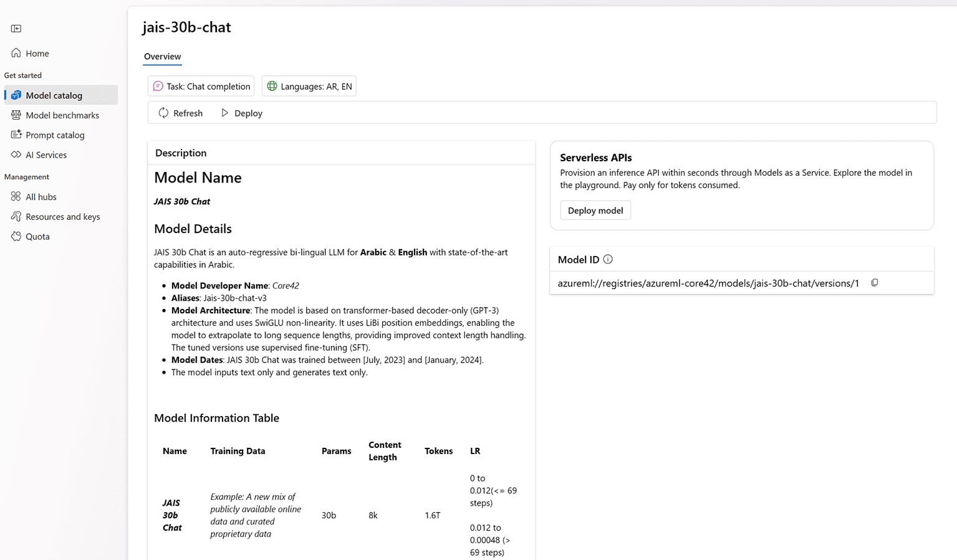Check your Quota
The image size is (957, 560).
(37, 236)
